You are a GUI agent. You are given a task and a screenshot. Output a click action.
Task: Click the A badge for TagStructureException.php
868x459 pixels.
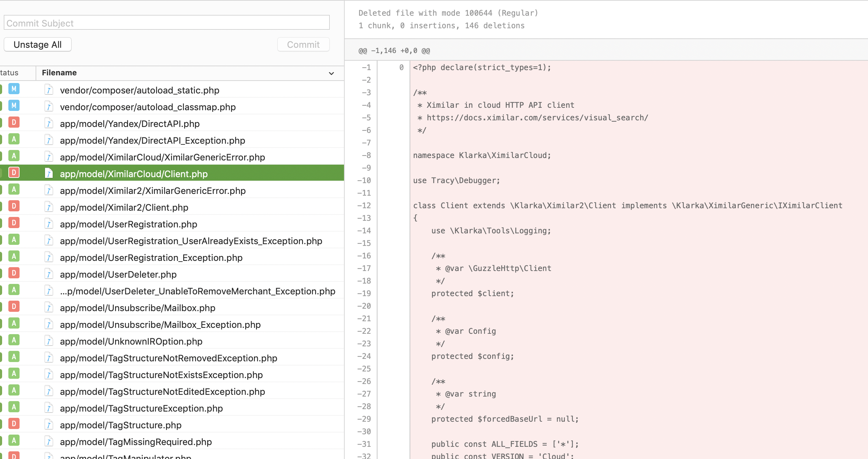point(14,407)
